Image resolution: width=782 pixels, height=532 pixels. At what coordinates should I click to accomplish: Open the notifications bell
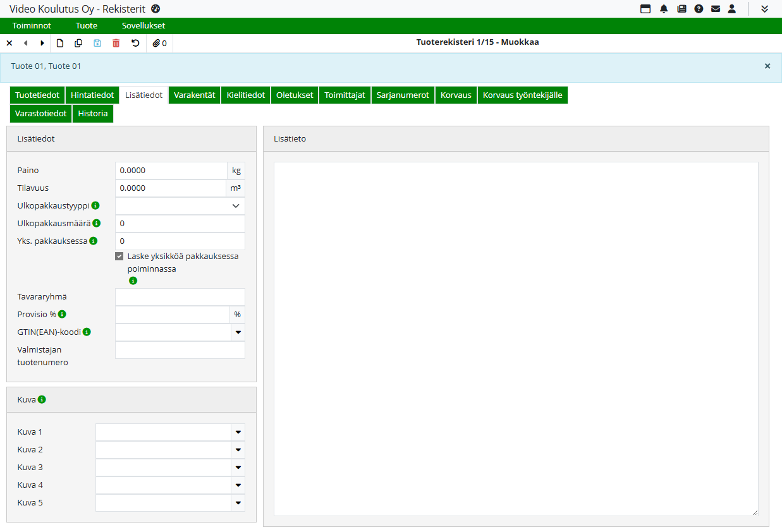[x=664, y=9]
